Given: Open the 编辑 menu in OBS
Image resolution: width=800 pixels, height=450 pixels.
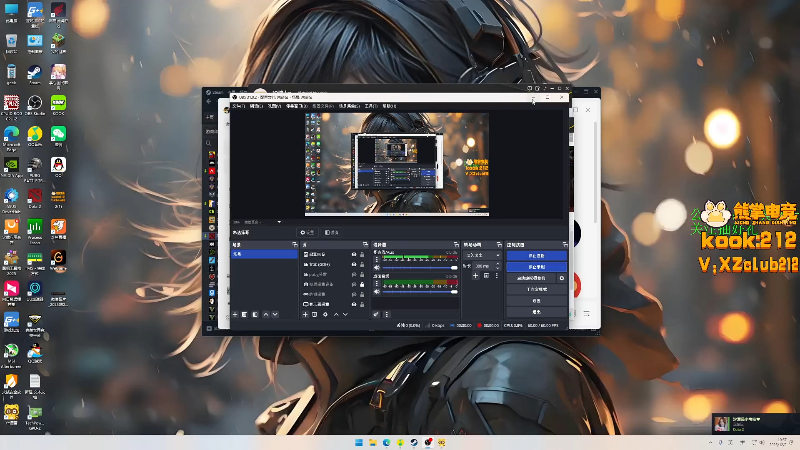Looking at the screenshot, I should [256, 106].
